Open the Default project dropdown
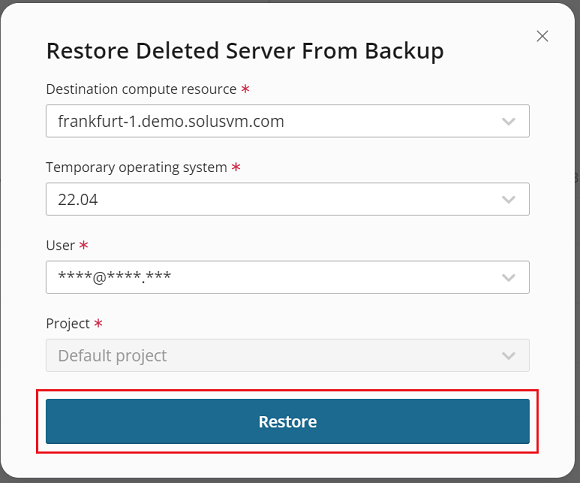The width and height of the screenshot is (580, 483). coord(288,355)
